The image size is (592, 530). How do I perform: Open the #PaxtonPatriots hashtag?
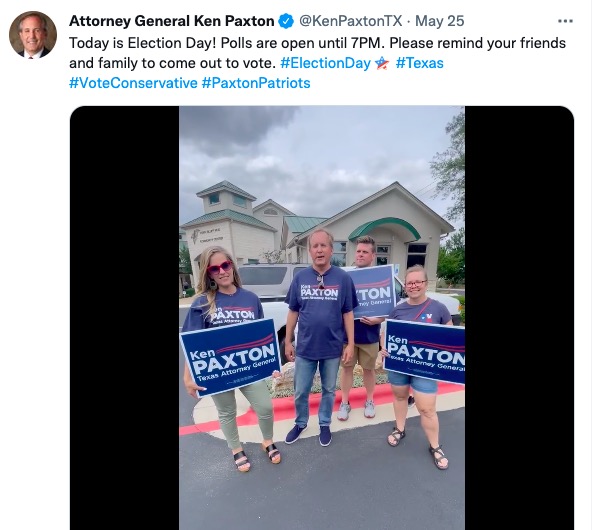[x=256, y=83]
